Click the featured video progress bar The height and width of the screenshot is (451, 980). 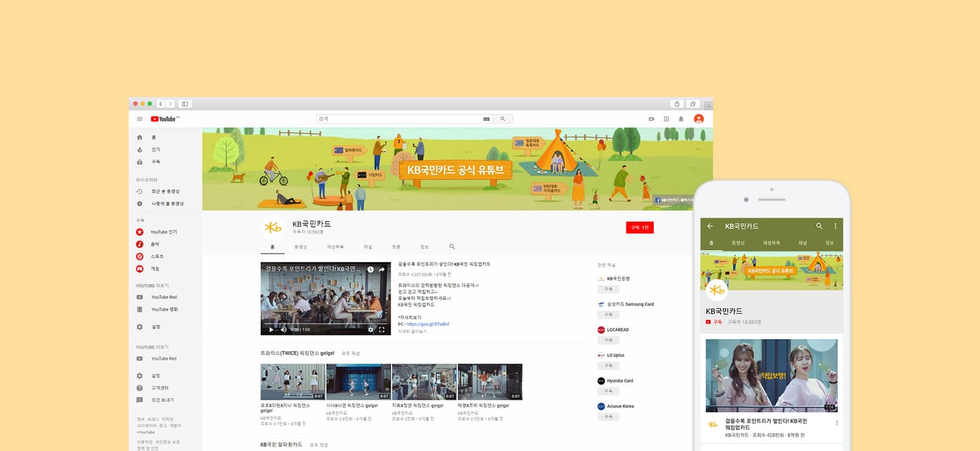tap(325, 324)
